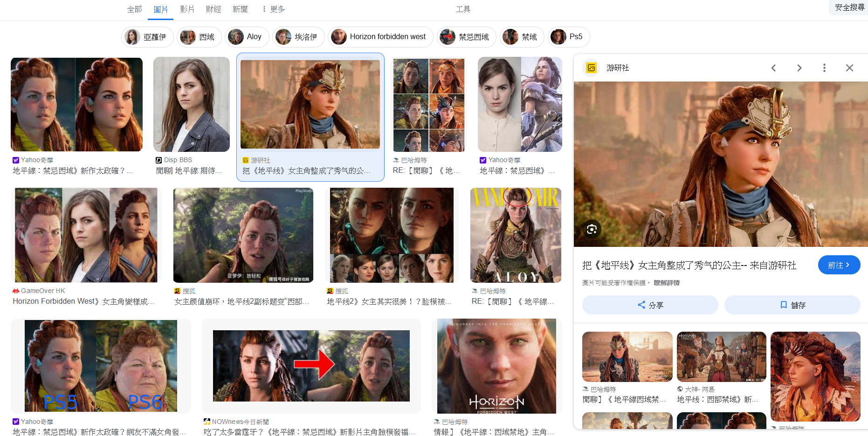This screenshot has width=868, height=436.
Task: Open caption 地平线2》女主其实很美
Action: pos(389,302)
